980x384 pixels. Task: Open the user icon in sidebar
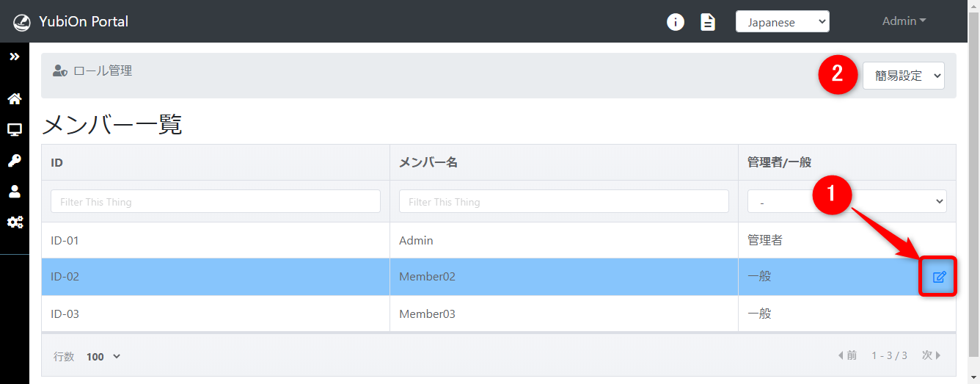(x=15, y=192)
